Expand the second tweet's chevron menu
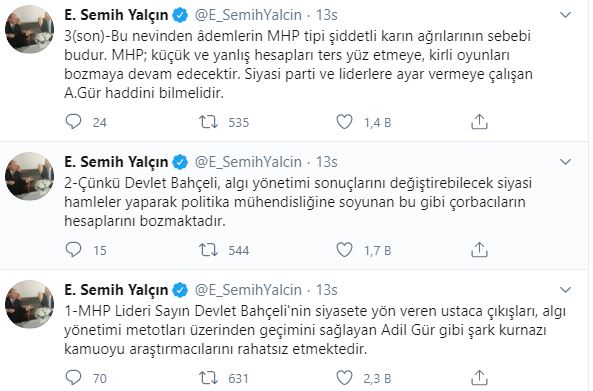593x391 pixels. coord(565,162)
